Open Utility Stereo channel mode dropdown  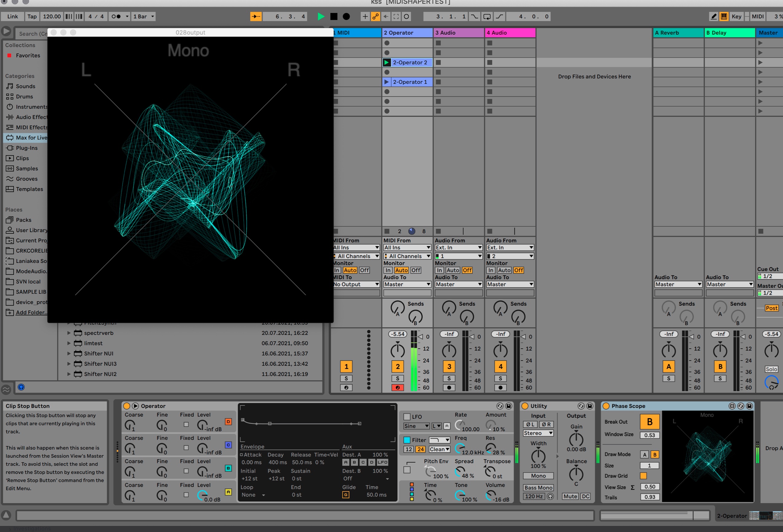(x=538, y=433)
